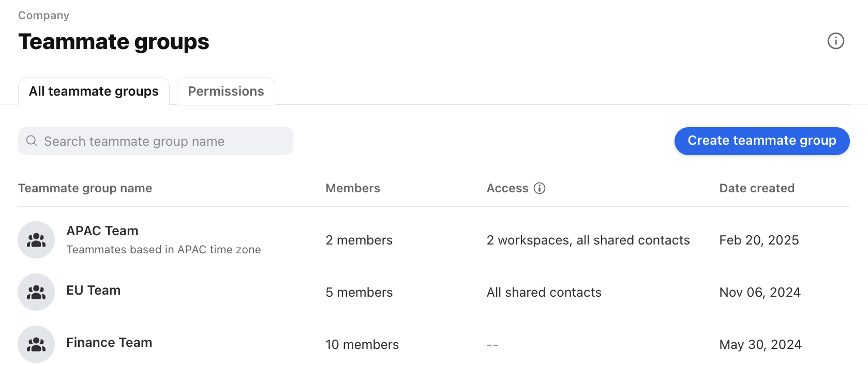Open the EU Team group
The image size is (868, 366).
point(94,291)
